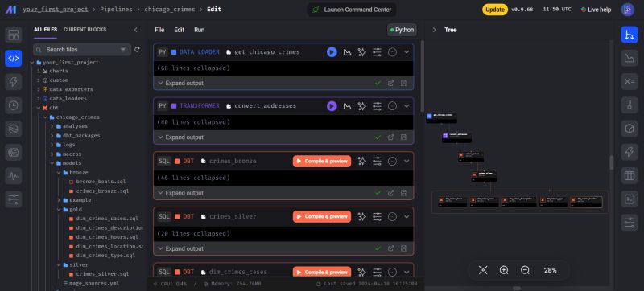Screen dimensions: 644x291
Task: Open get_chicago_crimes output in new window icon
Action: point(391,84)
